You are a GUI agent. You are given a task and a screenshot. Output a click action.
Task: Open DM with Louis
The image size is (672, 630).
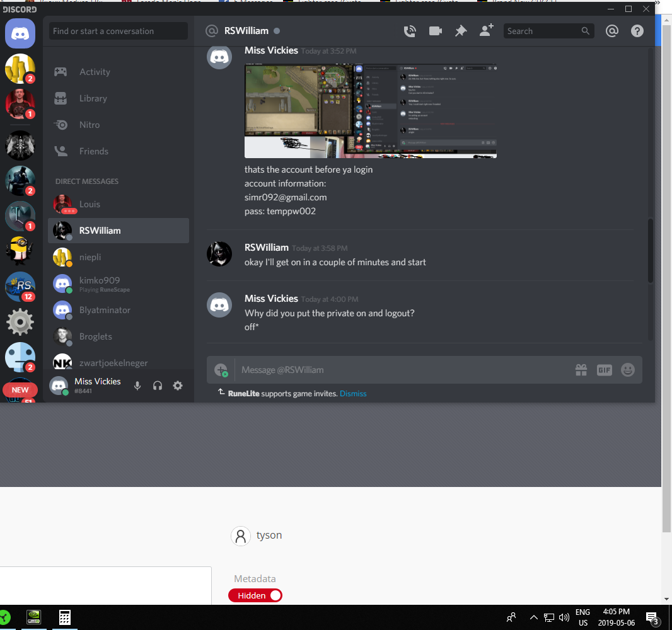pyautogui.click(x=119, y=204)
